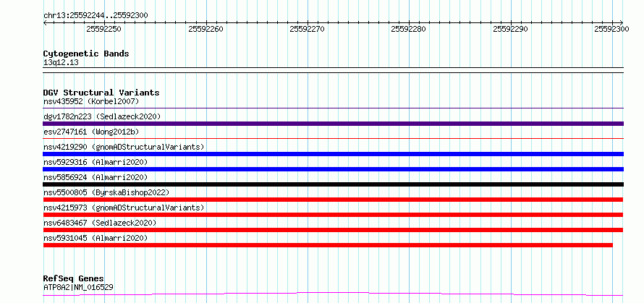Click the ATP8A2|NM_016529 gene label
The image size is (644, 303).
coord(78,287)
